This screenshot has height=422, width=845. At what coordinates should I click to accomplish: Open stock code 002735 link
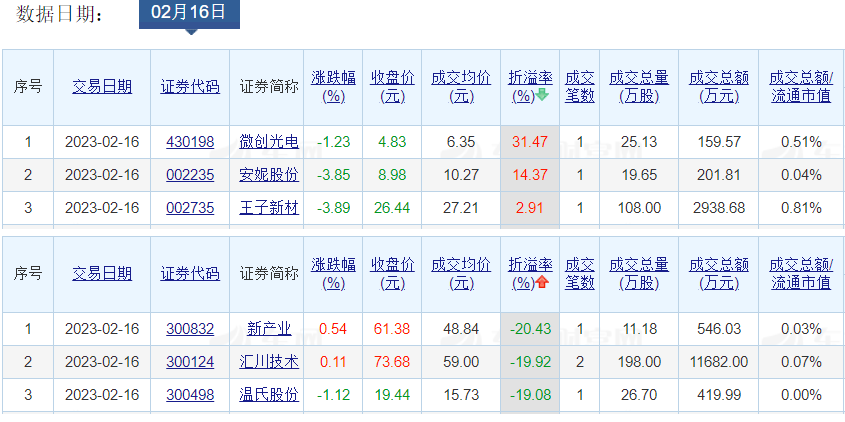pos(190,208)
